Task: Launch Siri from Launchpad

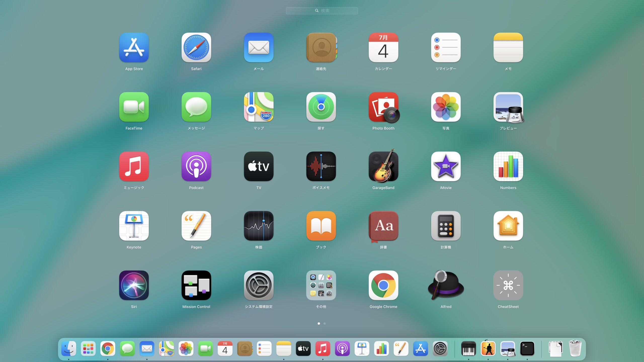Action: click(x=134, y=285)
